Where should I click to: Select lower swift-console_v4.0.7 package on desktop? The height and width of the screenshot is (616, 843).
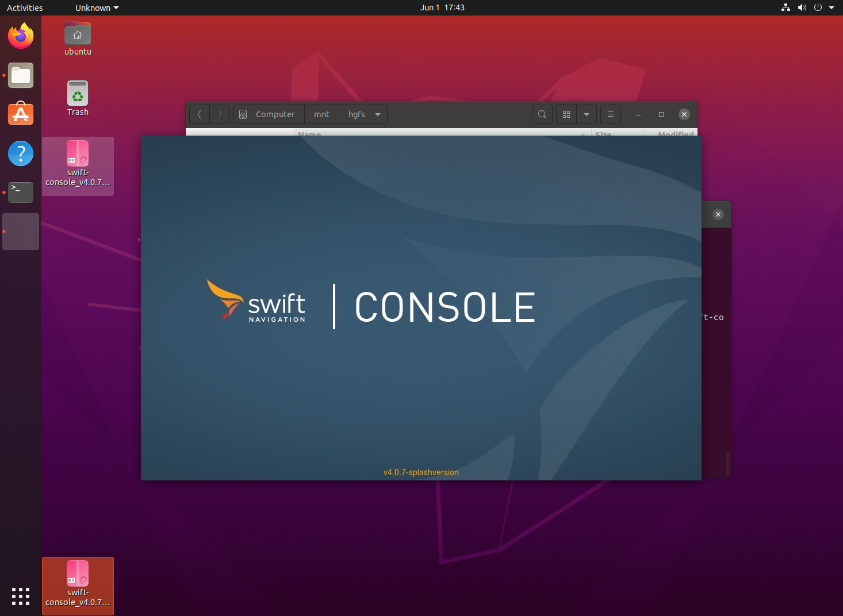(78, 586)
